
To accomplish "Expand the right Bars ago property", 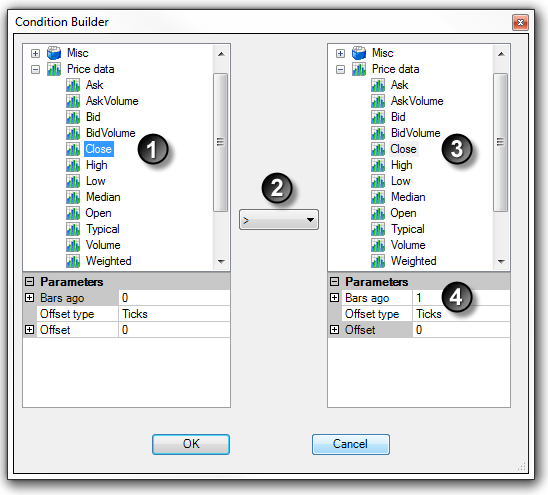I will (x=334, y=297).
